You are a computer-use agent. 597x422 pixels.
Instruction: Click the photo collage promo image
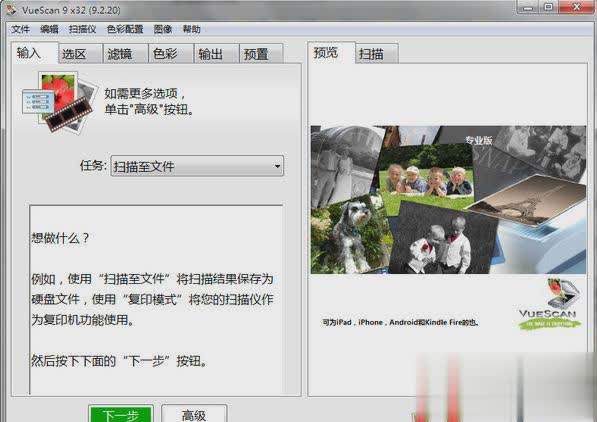[448, 200]
